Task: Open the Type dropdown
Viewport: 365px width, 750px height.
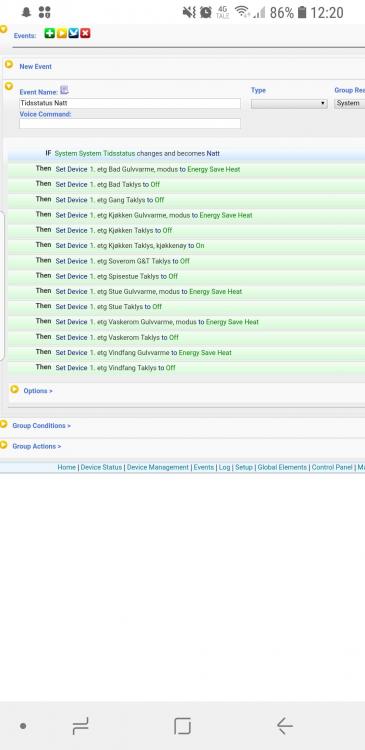Action: point(289,103)
